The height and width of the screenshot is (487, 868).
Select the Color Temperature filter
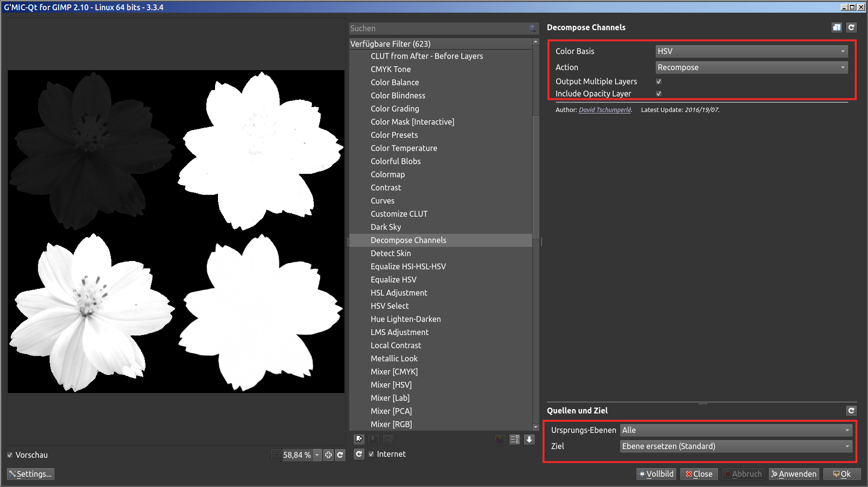pyautogui.click(x=404, y=148)
